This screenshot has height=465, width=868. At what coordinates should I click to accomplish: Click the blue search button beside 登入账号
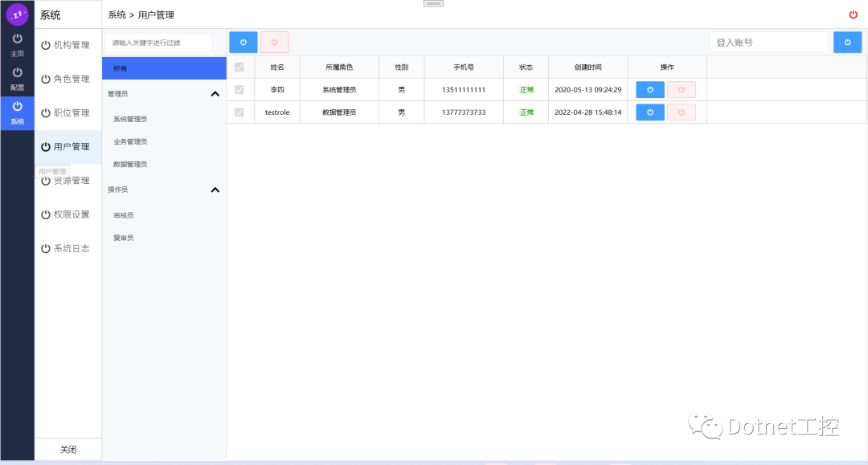pos(848,42)
